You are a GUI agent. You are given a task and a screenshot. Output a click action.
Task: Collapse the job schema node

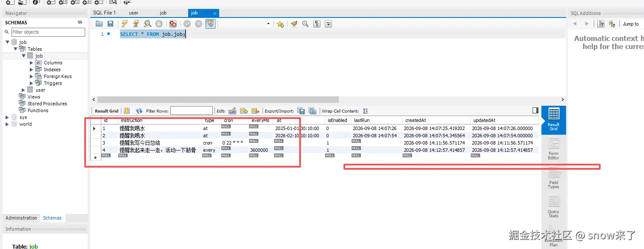[8, 42]
